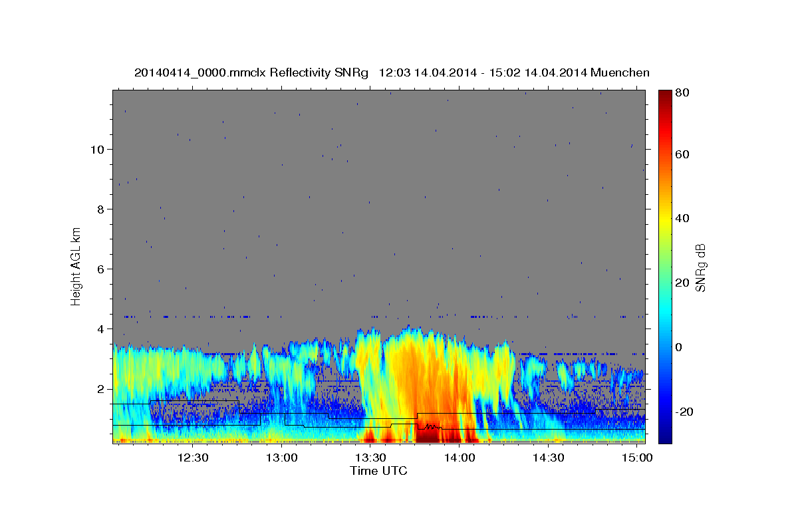The image size is (798, 532).
Task: Select the 13:30 time tick label
Action: tap(370, 458)
